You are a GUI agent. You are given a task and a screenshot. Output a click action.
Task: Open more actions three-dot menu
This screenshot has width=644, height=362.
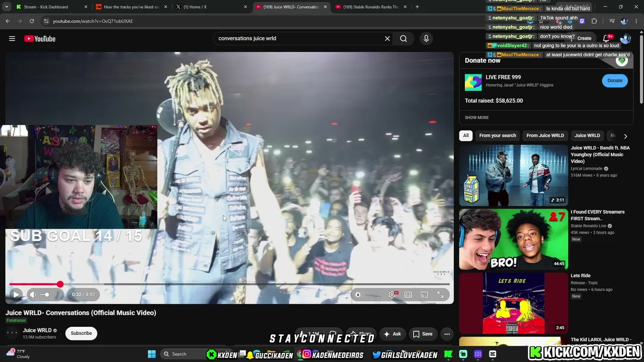pyautogui.click(x=447, y=334)
